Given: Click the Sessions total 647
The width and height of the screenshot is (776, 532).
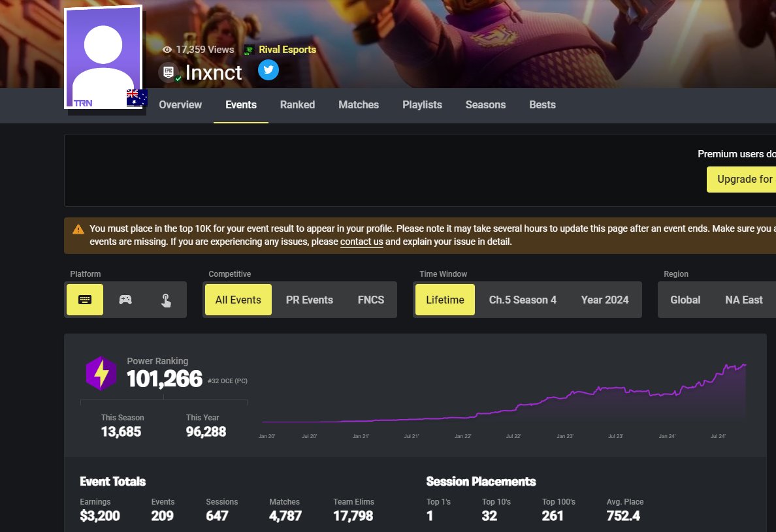Looking at the screenshot, I should tap(217, 516).
